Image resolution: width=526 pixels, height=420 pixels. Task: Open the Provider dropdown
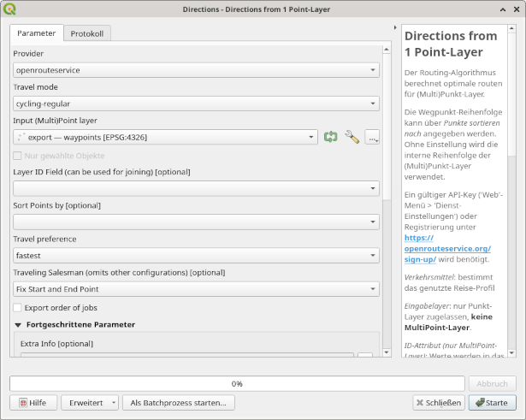click(x=197, y=70)
